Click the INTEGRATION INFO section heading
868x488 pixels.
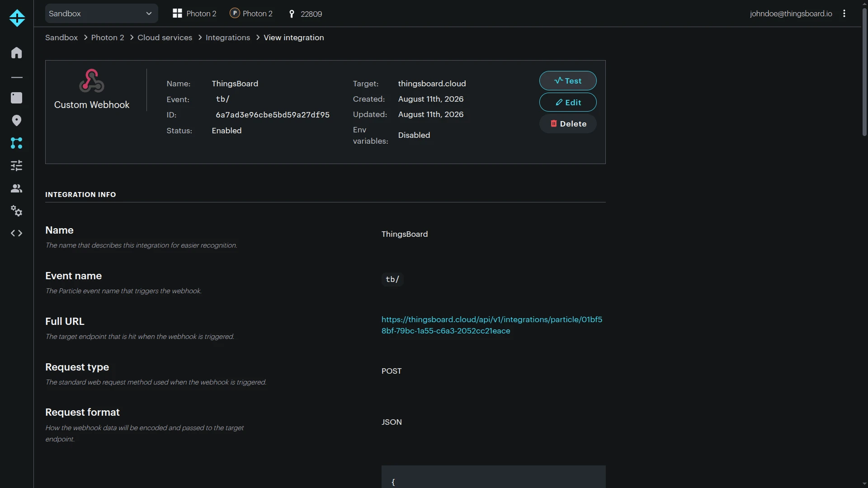coord(80,194)
